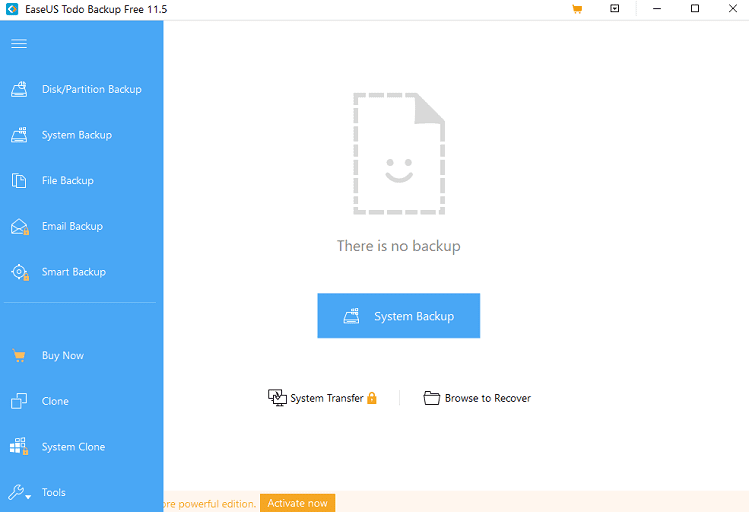Screen dimensions: 749x512
Task: Click the large blue System Backup button
Action: click(x=399, y=316)
